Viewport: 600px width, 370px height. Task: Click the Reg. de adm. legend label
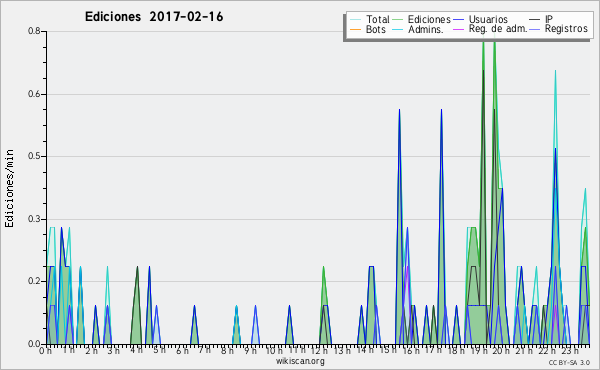[498, 29]
